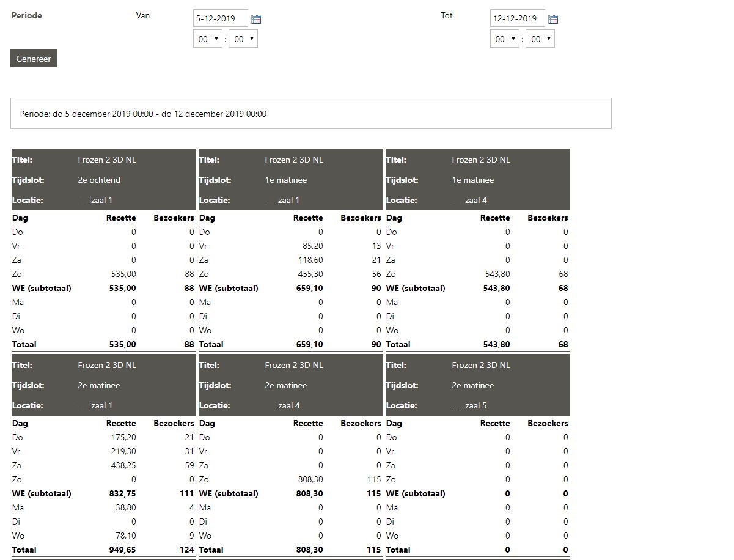Click location 'zaal 5' in the last table header

pos(476,405)
